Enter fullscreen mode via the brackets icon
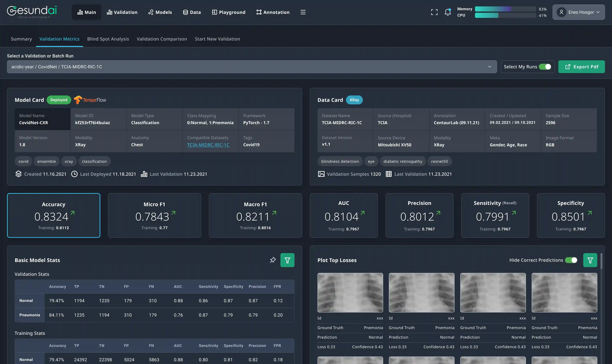Image resolution: width=612 pixels, height=364 pixels. coord(434,12)
